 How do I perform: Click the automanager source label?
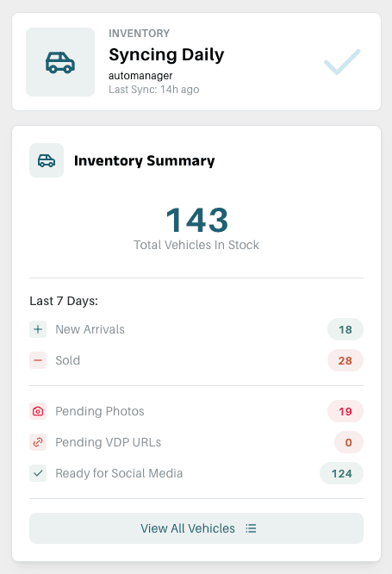tap(140, 76)
